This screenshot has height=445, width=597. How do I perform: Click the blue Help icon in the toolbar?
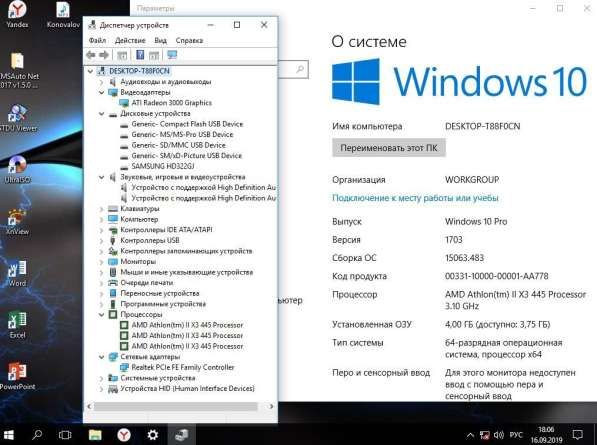click(x=140, y=55)
